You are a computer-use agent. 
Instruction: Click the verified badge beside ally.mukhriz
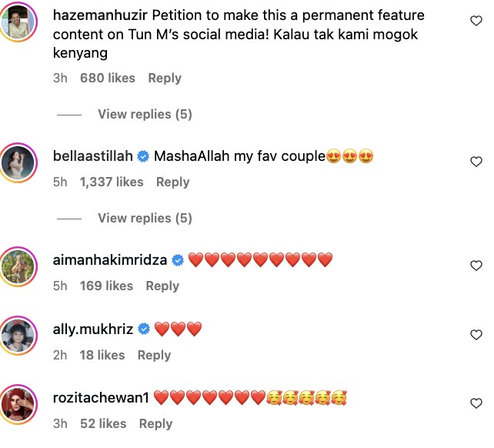[x=143, y=329]
